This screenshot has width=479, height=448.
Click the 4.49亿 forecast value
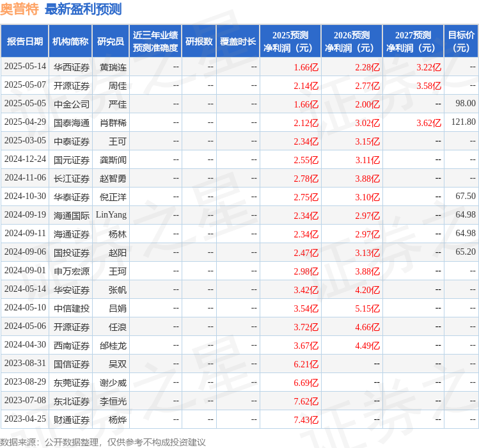pyautogui.click(x=368, y=346)
